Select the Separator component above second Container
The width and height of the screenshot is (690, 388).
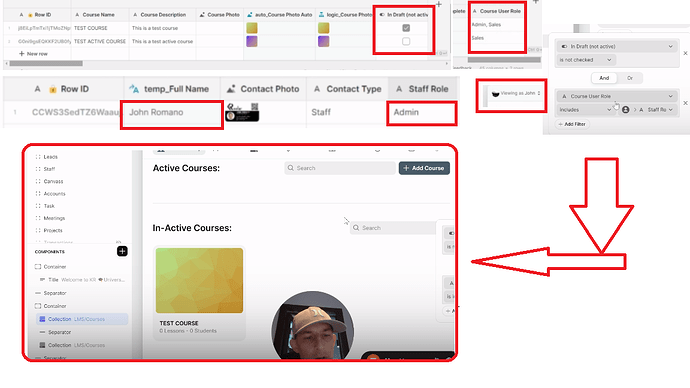(x=55, y=293)
